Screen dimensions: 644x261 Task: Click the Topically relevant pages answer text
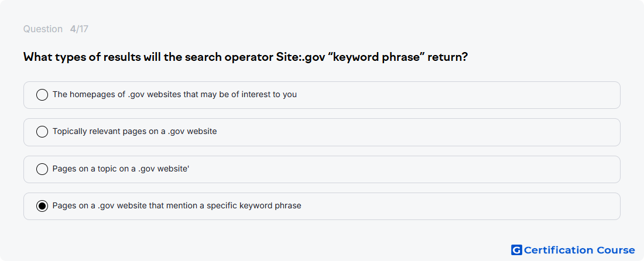135,131
